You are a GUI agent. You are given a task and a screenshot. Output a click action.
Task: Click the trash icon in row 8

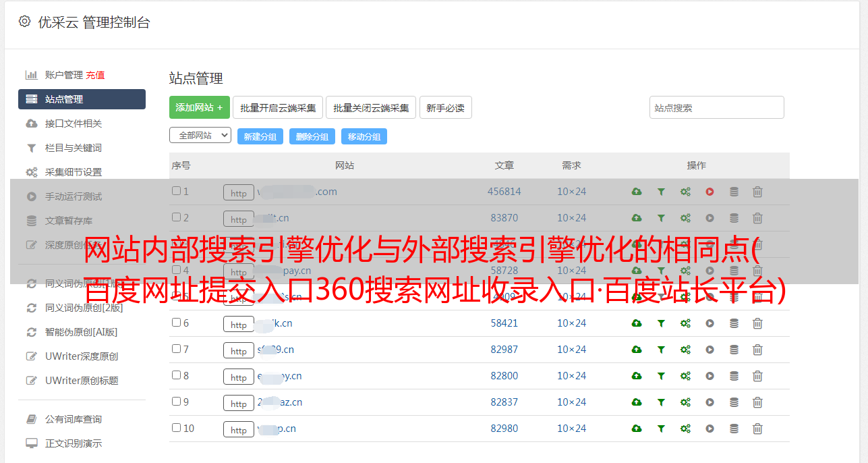coord(757,376)
